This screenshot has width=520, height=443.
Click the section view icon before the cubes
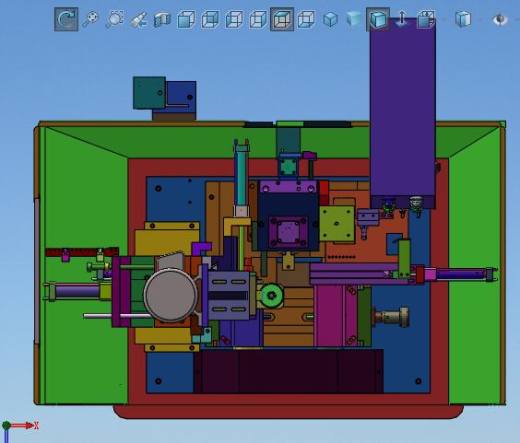point(162,19)
